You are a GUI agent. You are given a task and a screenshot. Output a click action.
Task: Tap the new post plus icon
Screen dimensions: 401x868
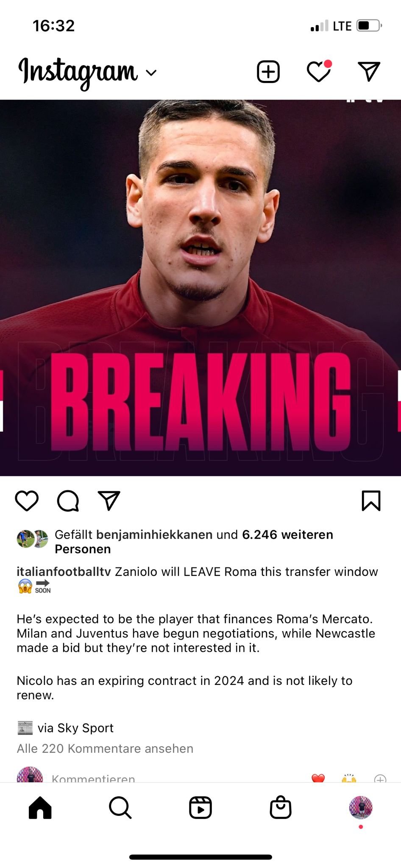(268, 72)
